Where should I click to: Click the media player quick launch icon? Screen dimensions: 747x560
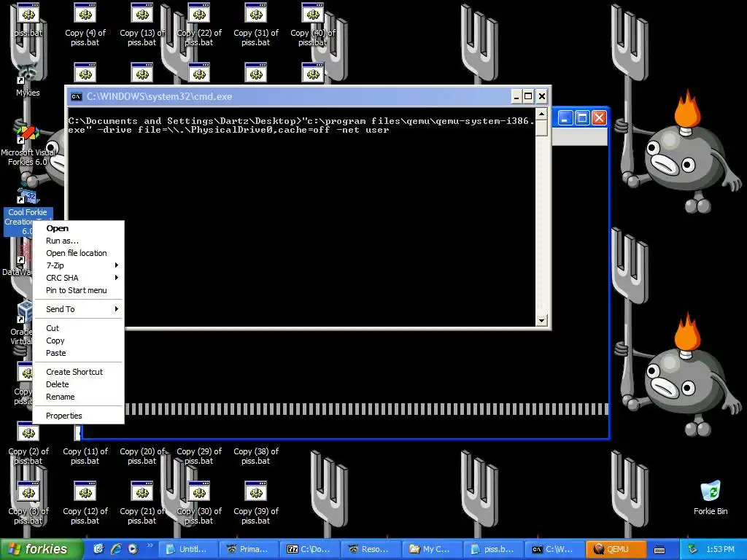click(133, 549)
